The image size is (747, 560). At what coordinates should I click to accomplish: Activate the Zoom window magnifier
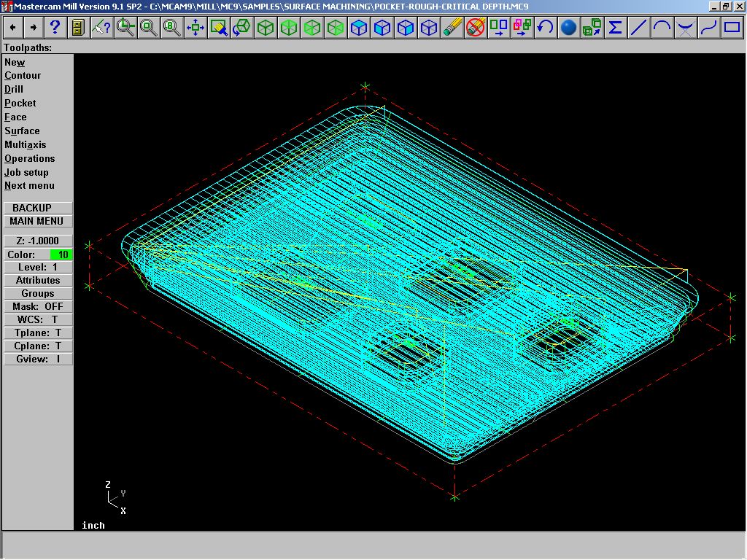pos(125,27)
